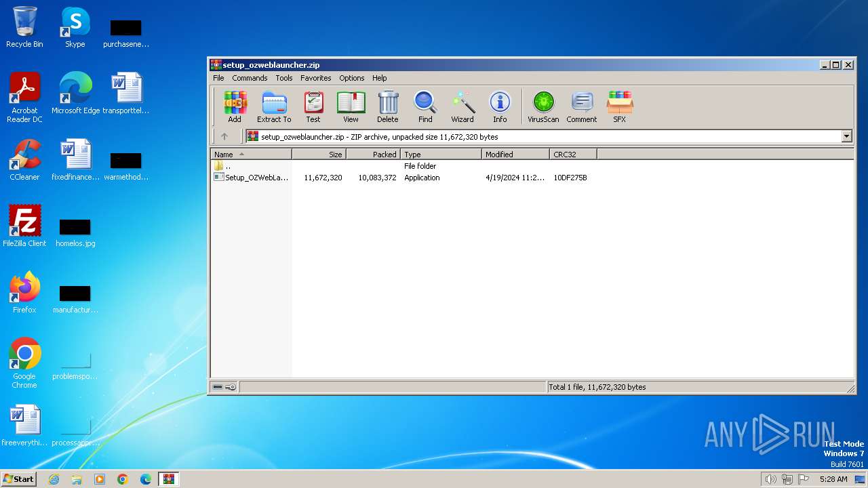Select homelos.jpg desktop file
This screenshot has height=488, width=868.
pos(75,232)
